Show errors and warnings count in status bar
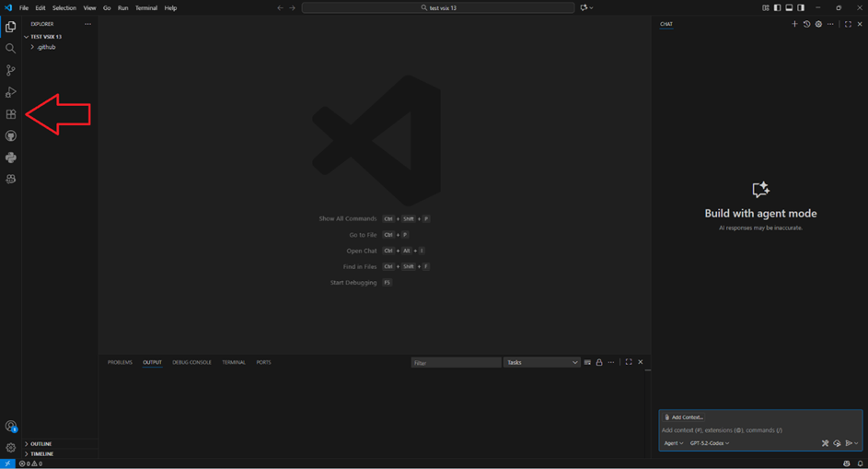868x469 pixels. pyautogui.click(x=30, y=463)
